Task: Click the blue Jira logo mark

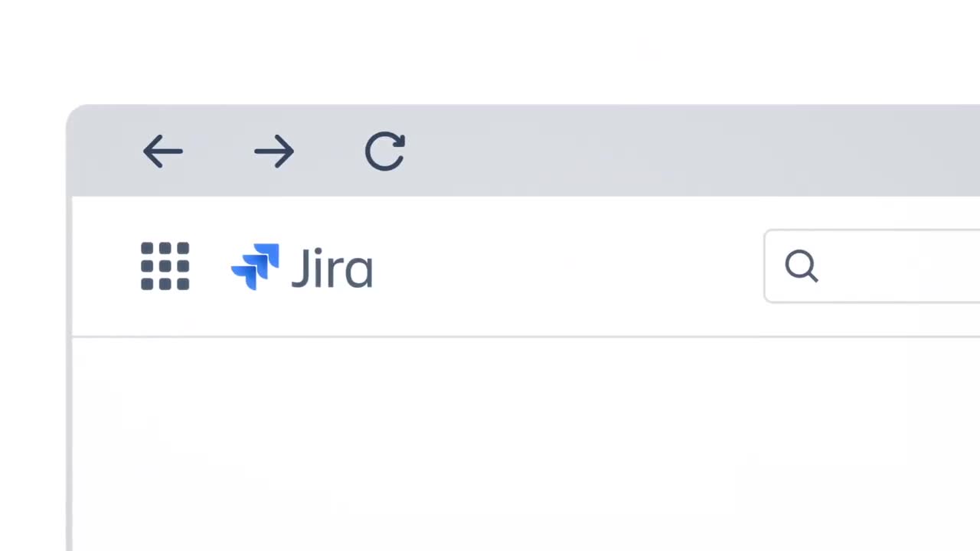Action: [255, 266]
